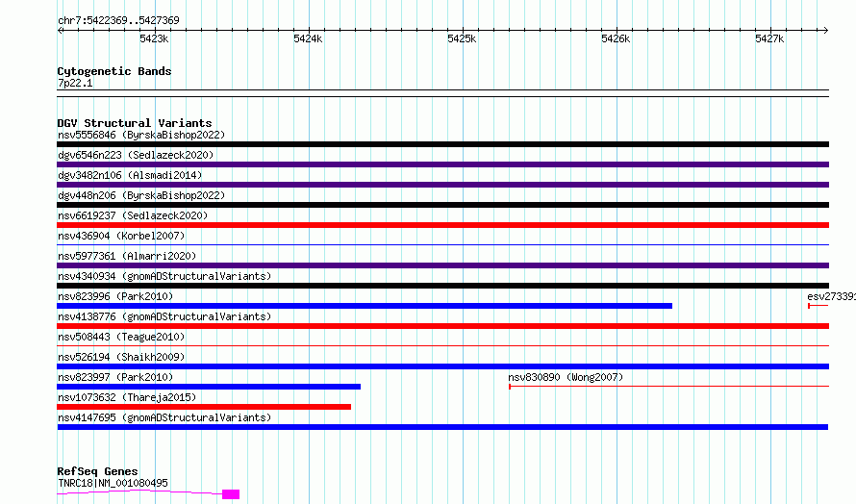Image resolution: width=856 pixels, height=504 pixels.
Task: Click the thin red line under nsv508443
Action: point(442,345)
